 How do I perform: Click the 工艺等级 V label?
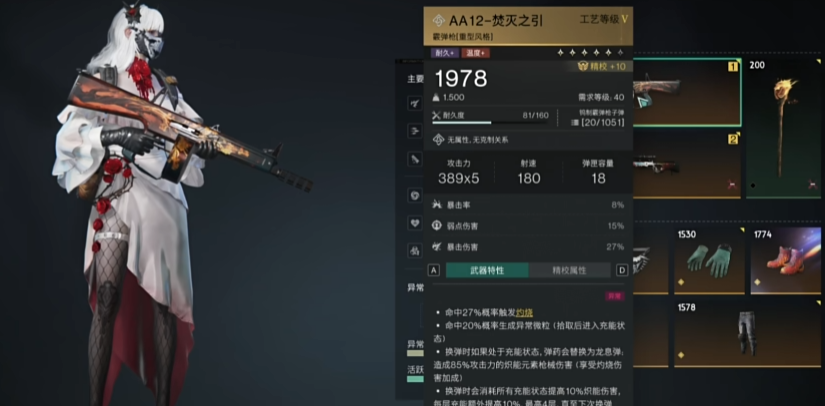pos(604,19)
